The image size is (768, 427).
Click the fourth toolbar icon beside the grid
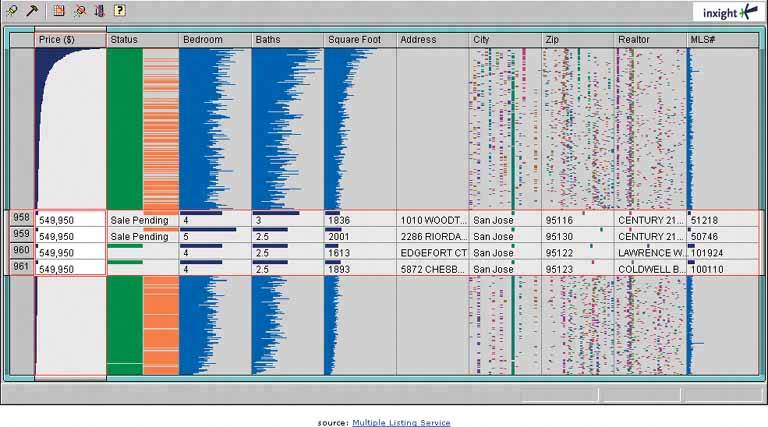pyautogui.click(x=79, y=11)
